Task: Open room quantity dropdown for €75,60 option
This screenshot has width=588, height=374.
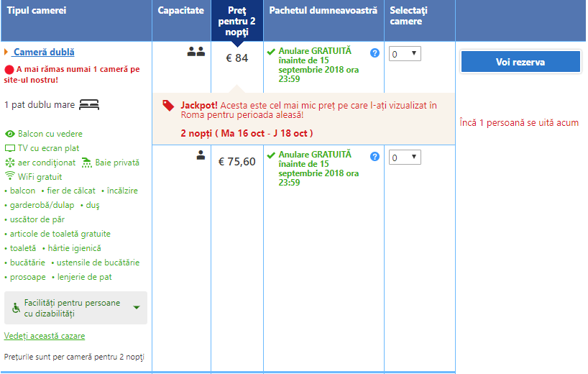Action: pyautogui.click(x=405, y=158)
